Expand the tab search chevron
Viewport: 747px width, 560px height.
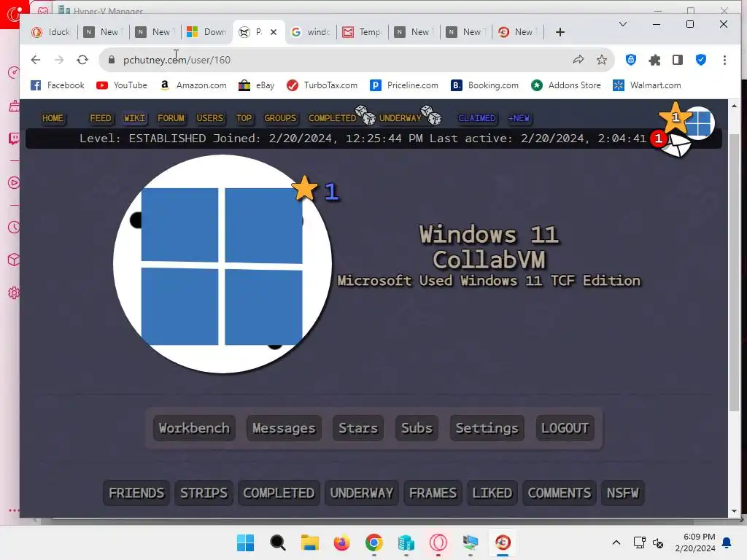pos(623,24)
